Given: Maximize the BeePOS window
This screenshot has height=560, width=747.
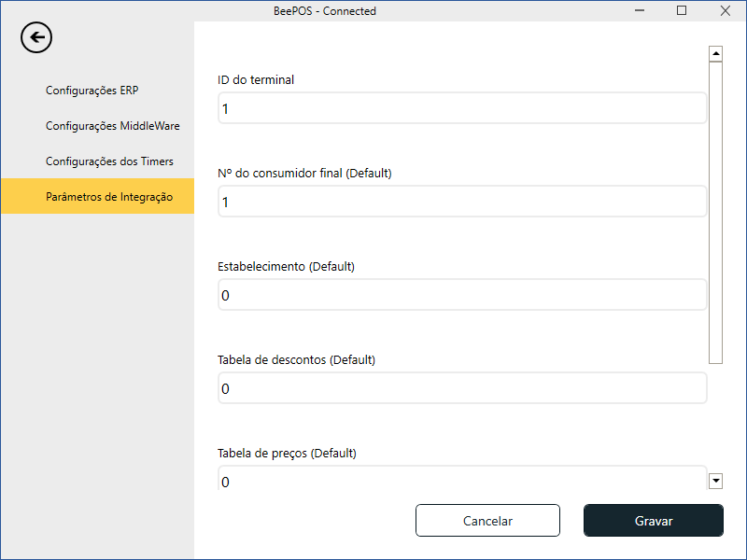Looking at the screenshot, I should tap(682, 11).
